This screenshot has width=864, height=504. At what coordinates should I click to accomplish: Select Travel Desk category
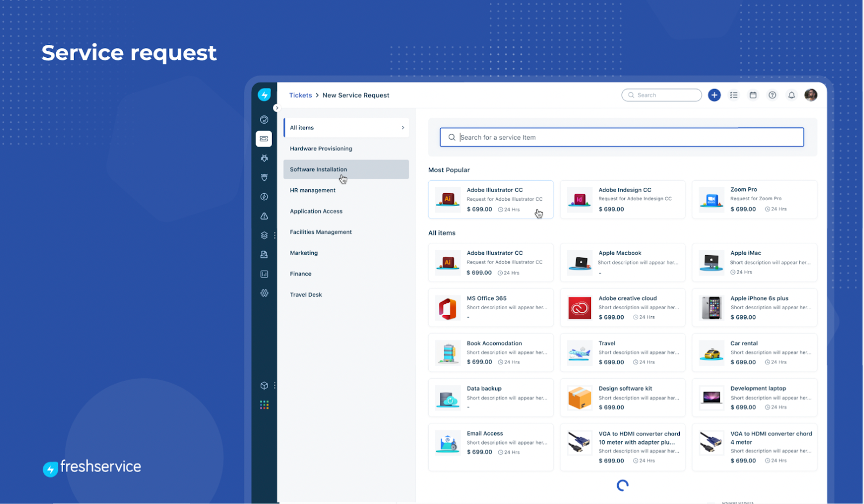pyautogui.click(x=346, y=295)
